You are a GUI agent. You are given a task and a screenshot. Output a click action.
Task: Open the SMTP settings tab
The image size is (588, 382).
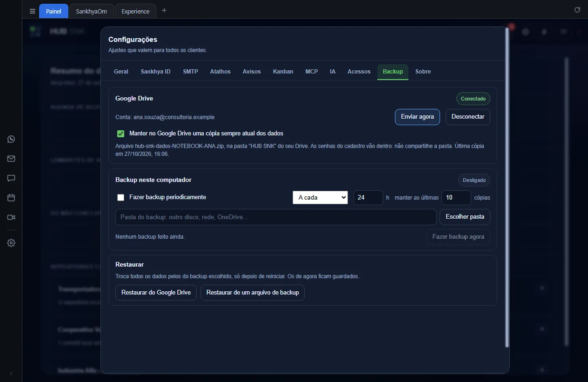pyautogui.click(x=191, y=72)
